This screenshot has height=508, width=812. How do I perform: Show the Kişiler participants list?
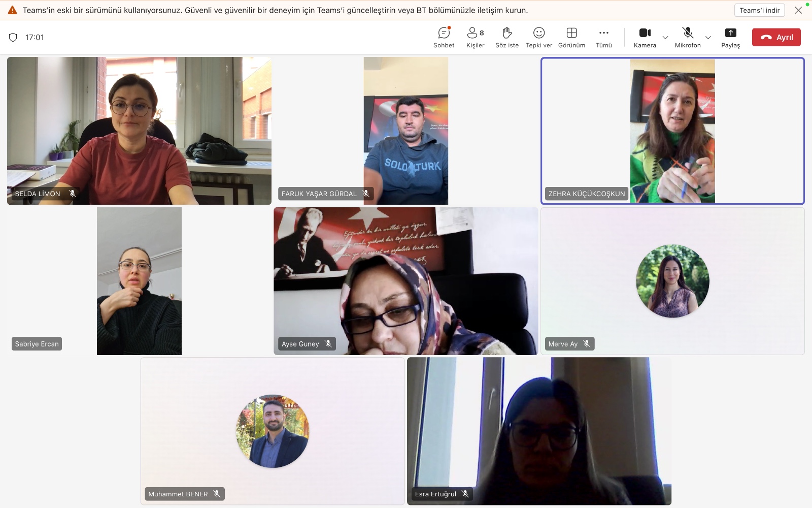click(x=475, y=37)
